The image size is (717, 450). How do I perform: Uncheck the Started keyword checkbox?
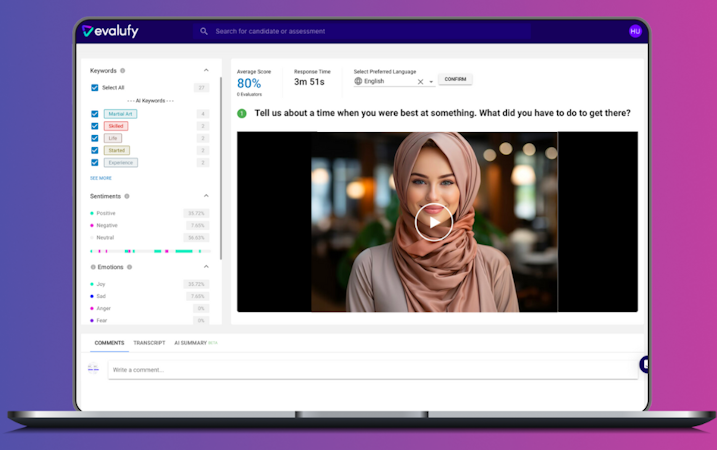[x=95, y=150]
